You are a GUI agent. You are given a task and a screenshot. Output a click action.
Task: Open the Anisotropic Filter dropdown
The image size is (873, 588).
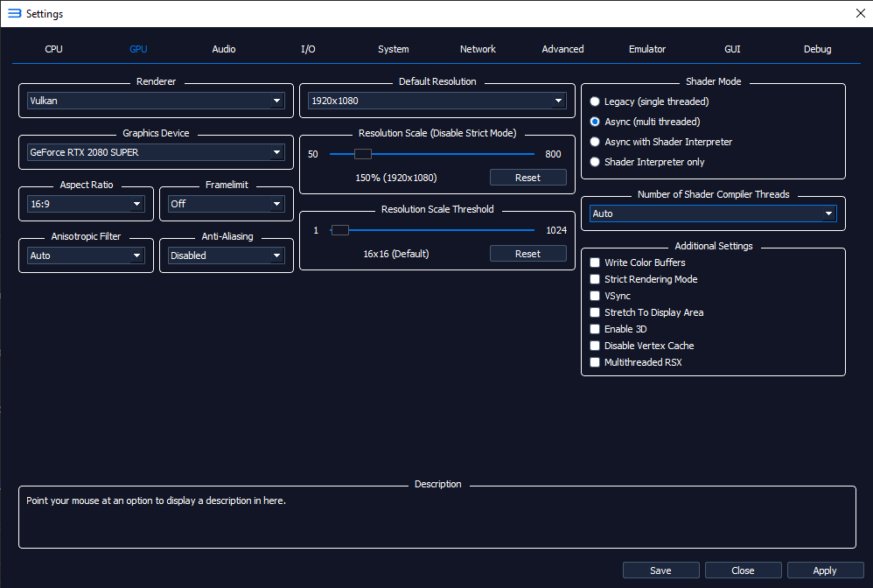[86, 255]
